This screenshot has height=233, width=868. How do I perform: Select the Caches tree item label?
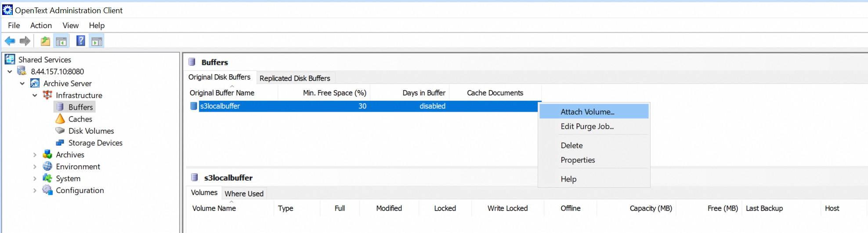tap(80, 119)
